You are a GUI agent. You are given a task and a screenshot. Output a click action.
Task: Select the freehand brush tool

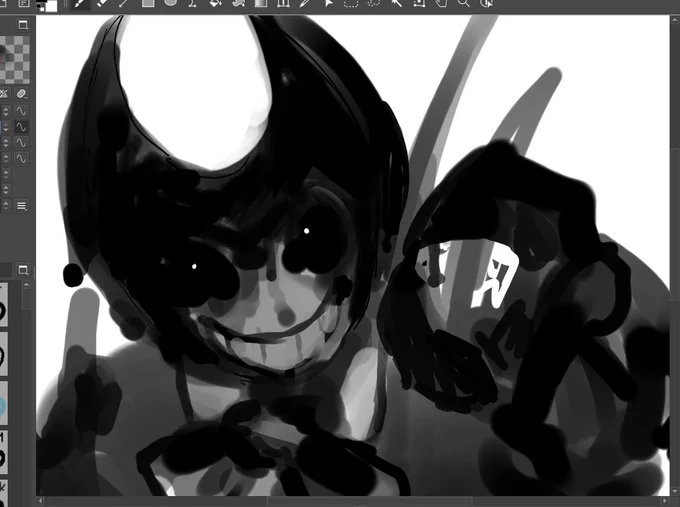click(80, 3)
